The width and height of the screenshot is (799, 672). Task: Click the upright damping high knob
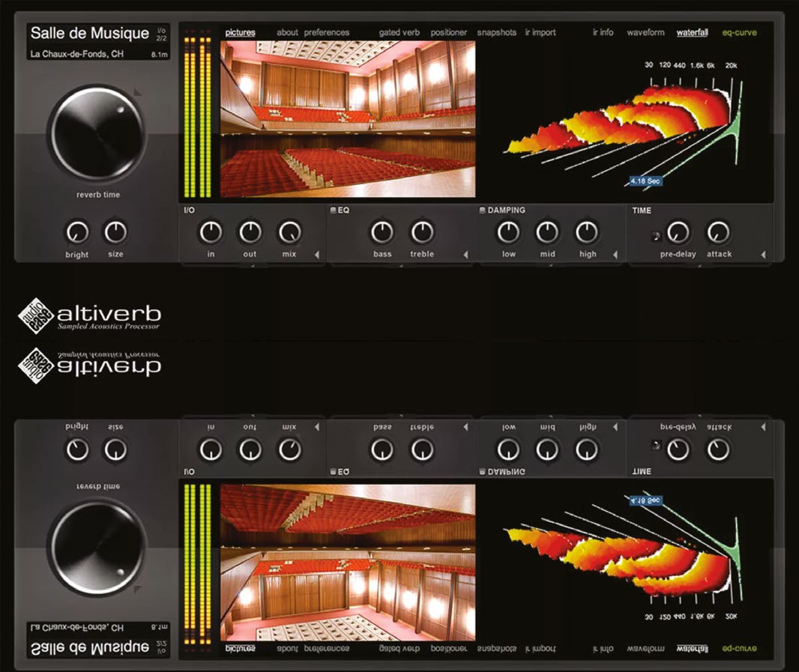click(587, 232)
